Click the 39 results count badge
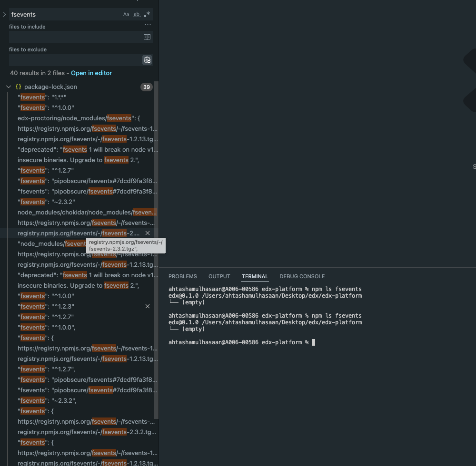 [x=146, y=87]
